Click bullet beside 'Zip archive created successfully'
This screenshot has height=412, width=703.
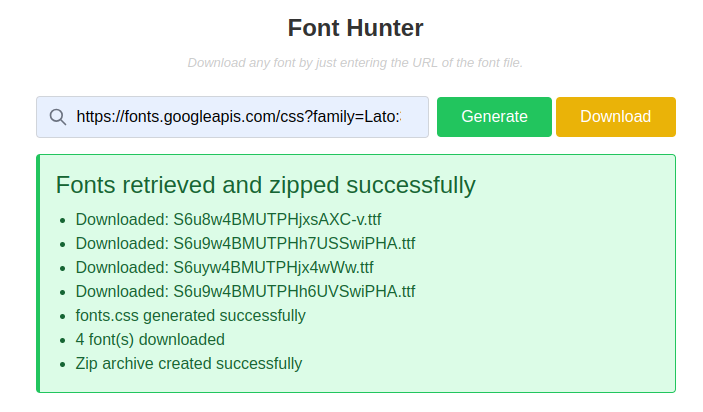(63, 365)
